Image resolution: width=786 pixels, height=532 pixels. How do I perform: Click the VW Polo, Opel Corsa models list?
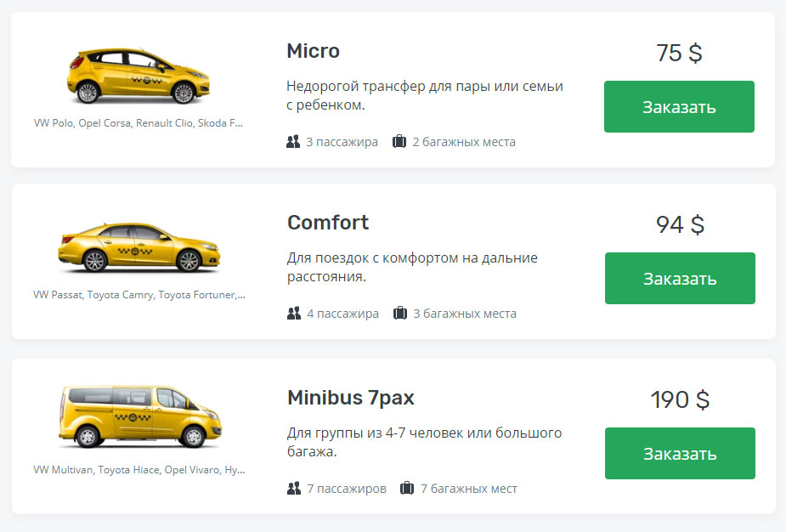tap(139, 123)
